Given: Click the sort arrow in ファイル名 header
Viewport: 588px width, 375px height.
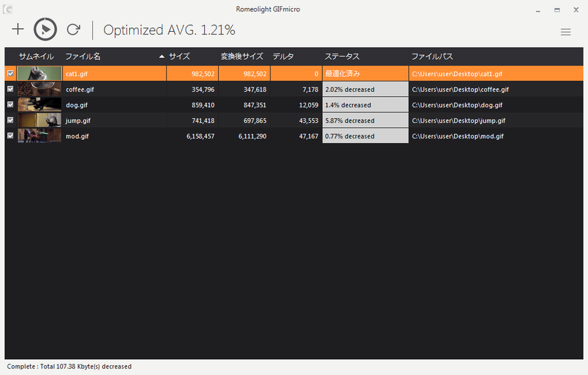Looking at the screenshot, I should click(x=162, y=56).
